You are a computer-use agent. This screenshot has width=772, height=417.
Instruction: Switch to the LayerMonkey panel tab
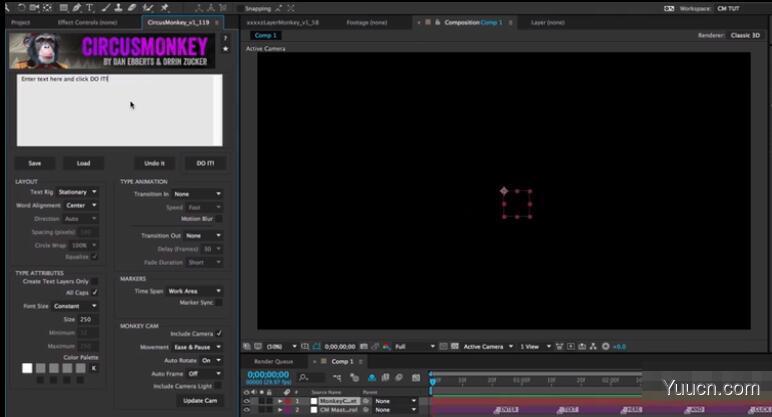click(x=283, y=22)
